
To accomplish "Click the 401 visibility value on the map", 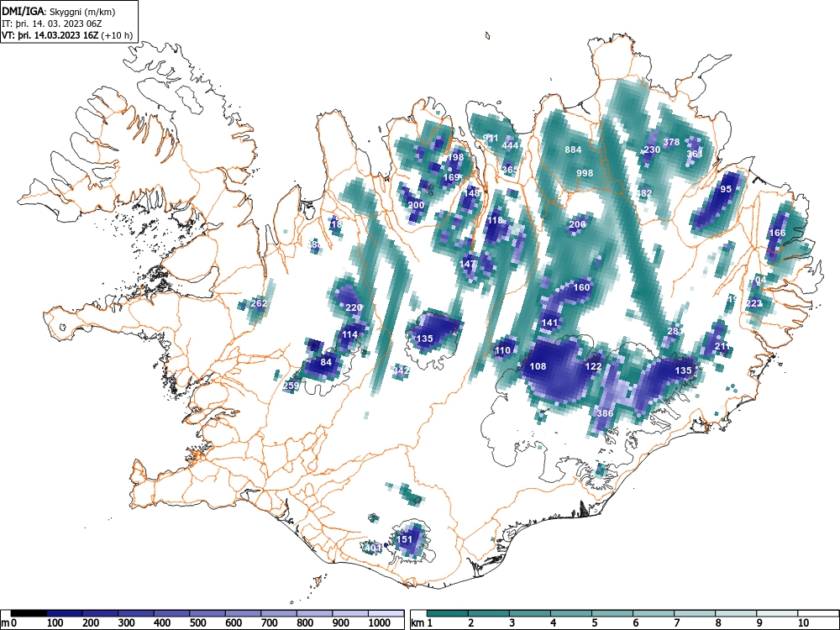I will (372, 547).
